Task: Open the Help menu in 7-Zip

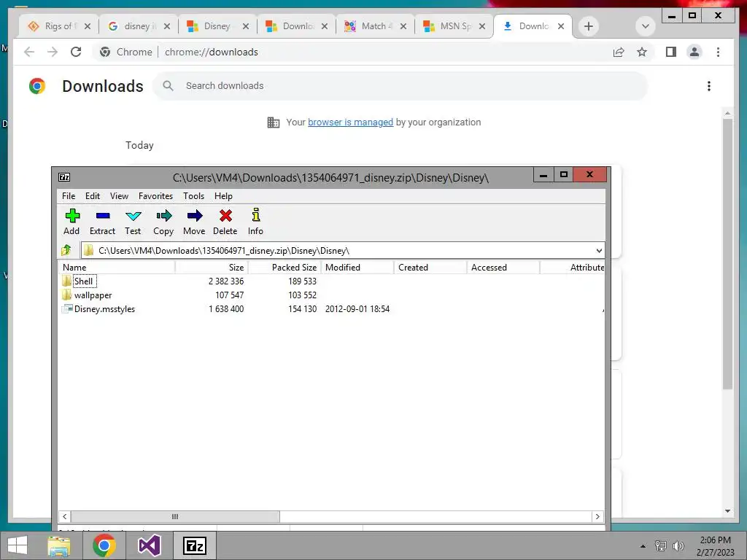Action: [223, 196]
